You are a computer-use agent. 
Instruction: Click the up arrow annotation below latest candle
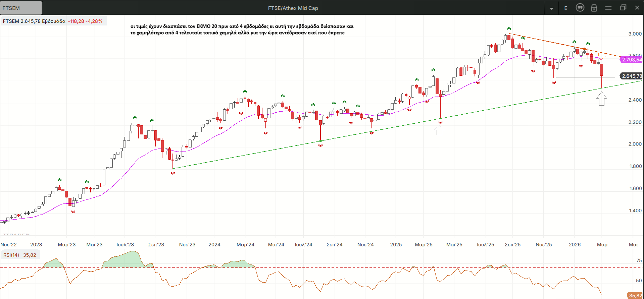(x=601, y=99)
